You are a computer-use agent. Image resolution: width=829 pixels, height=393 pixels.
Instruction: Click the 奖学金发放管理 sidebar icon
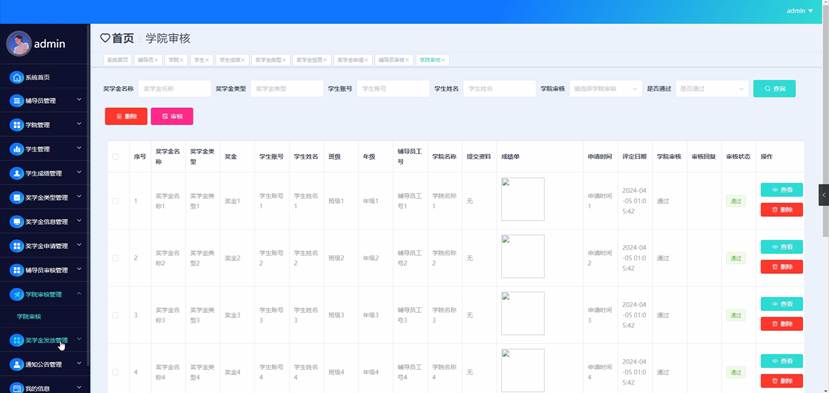[17, 340]
